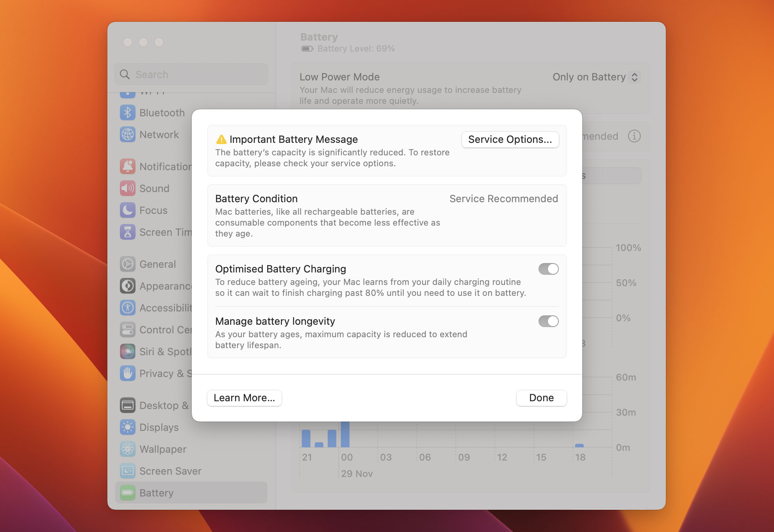Click 'Battery Level: 69%' text

(356, 49)
